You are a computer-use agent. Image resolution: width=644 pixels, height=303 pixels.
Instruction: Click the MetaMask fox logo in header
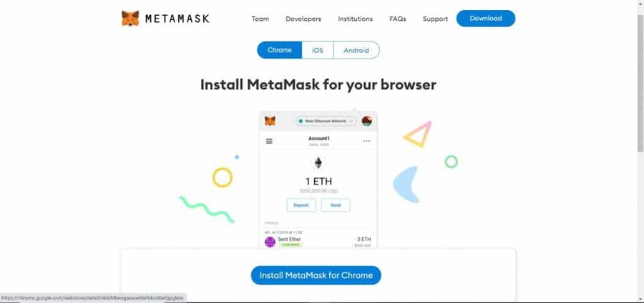click(x=130, y=19)
